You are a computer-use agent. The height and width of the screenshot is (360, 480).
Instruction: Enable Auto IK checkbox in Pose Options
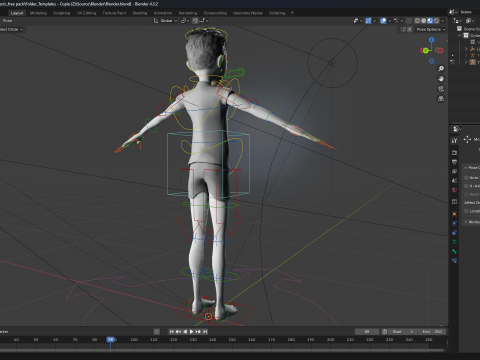click(x=466, y=178)
